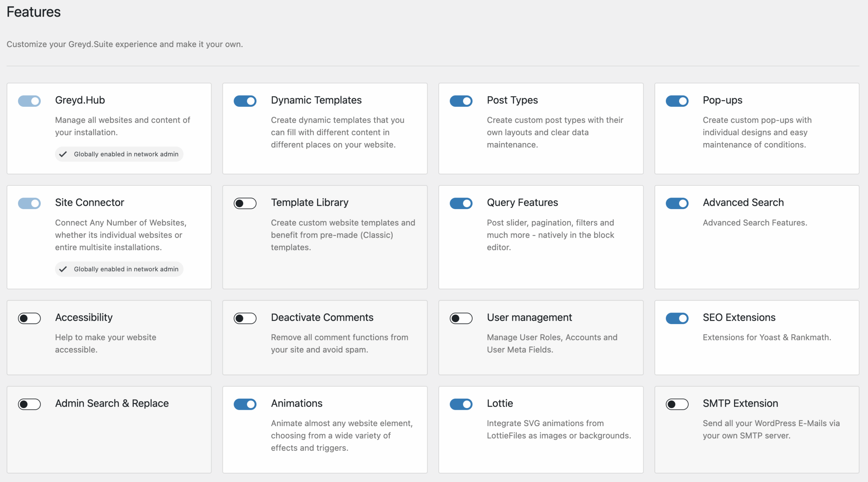
Task: Click 'Remove all comment functions' description
Action: point(339,344)
